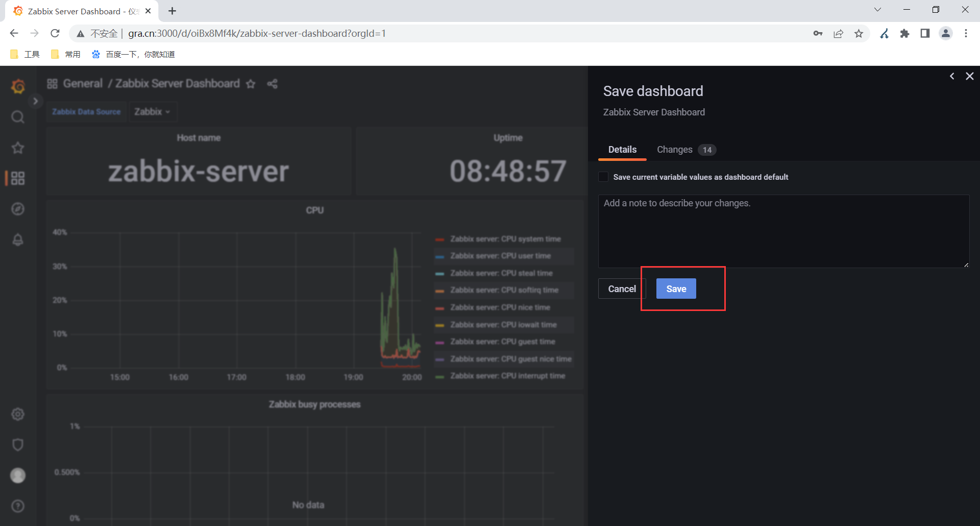980x526 pixels.
Task: Open the Zabbix variable dropdown
Action: point(152,111)
